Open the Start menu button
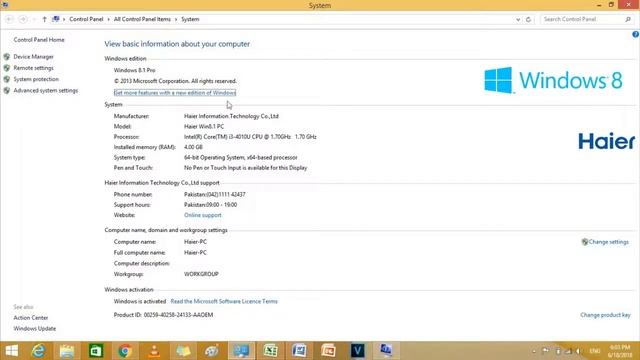Screen dimensions: 640x360 [x=12, y=351]
